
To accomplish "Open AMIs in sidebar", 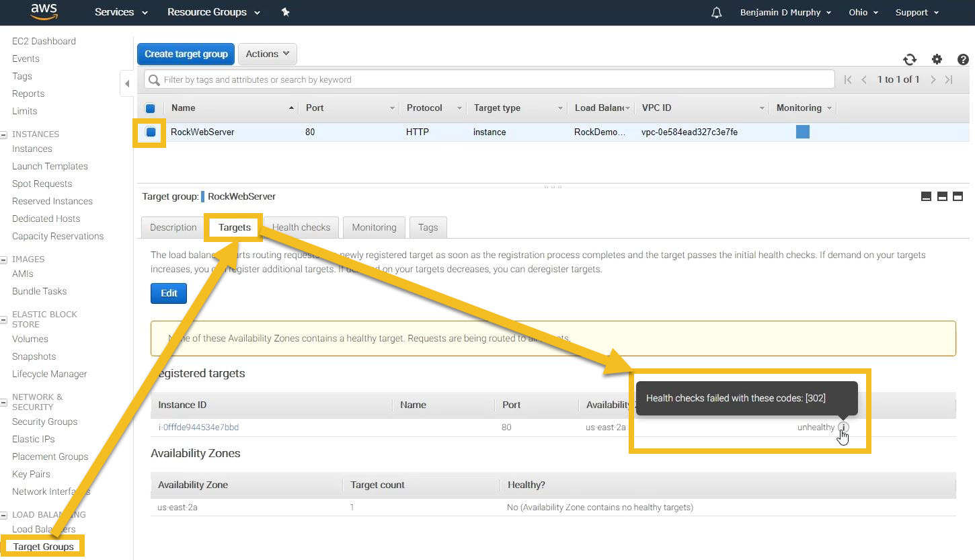I will point(22,274).
